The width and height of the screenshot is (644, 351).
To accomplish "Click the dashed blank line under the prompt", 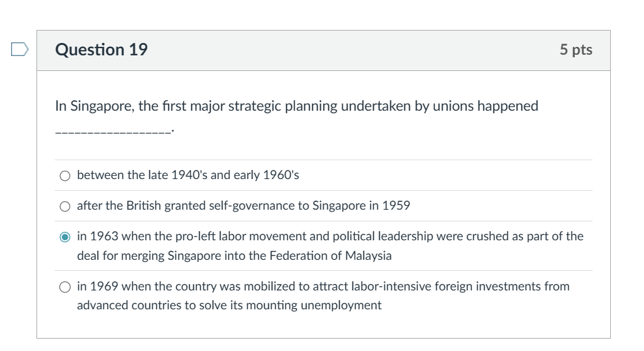I will (x=113, y=131).
